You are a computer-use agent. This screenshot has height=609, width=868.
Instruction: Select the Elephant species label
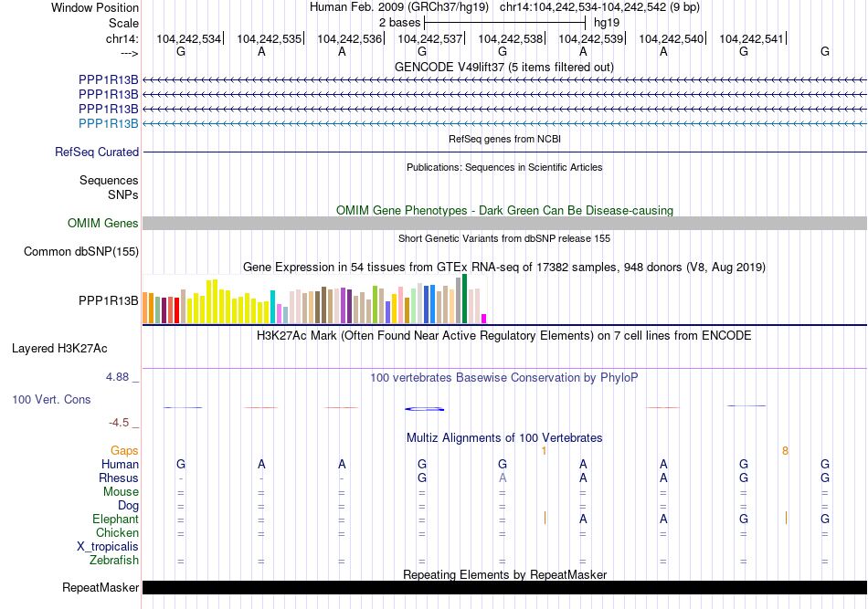click(x=115, y=520)
